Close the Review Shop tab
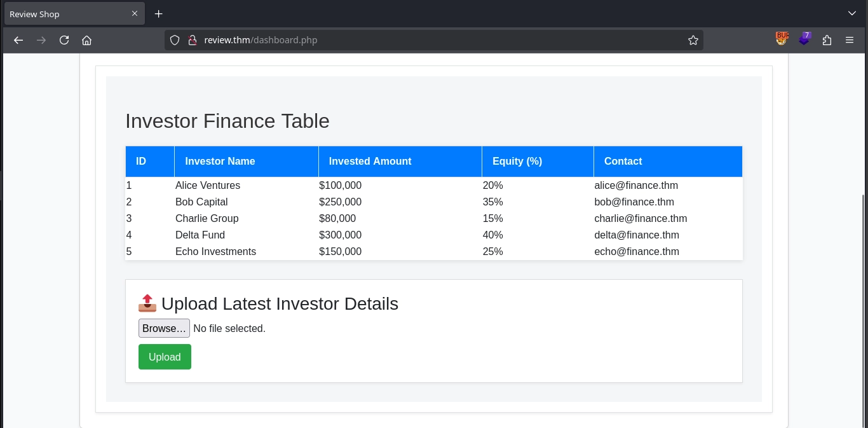 [135, 13]
